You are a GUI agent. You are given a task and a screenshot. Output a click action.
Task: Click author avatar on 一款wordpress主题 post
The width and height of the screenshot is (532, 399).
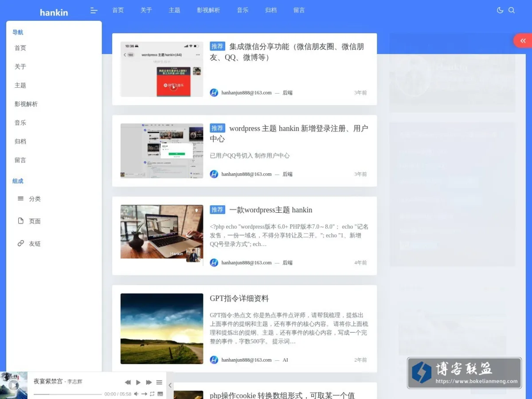[x=214, y=262]
